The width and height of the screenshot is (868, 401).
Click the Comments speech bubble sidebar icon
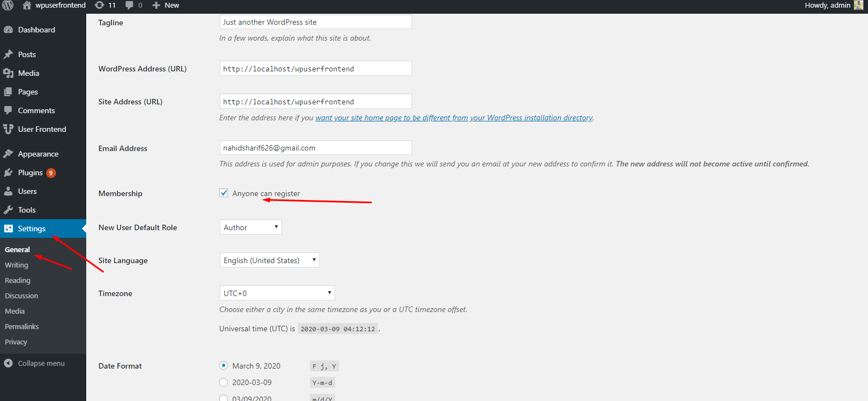pos(8,110)
